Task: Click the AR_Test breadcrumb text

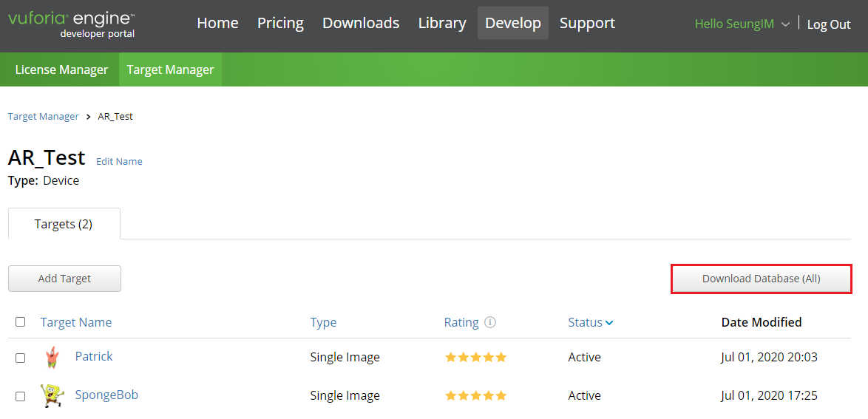Action: point(115,117)
